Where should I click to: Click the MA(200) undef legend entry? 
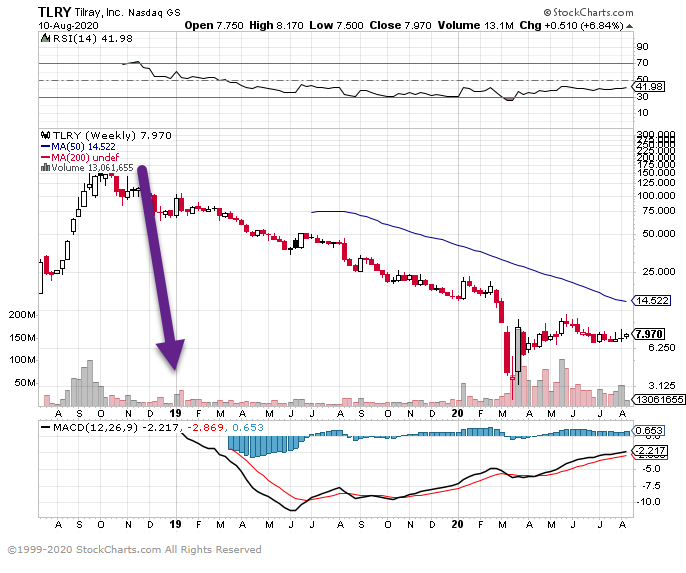pyautogui.click(x=80, y=157)
